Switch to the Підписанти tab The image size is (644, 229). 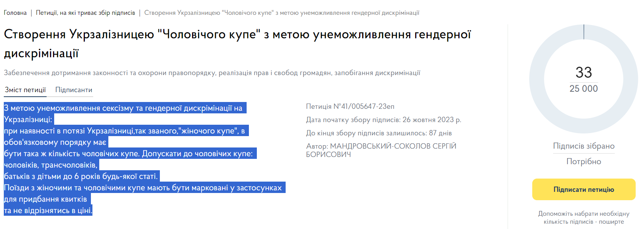click(x=74, y=90)
